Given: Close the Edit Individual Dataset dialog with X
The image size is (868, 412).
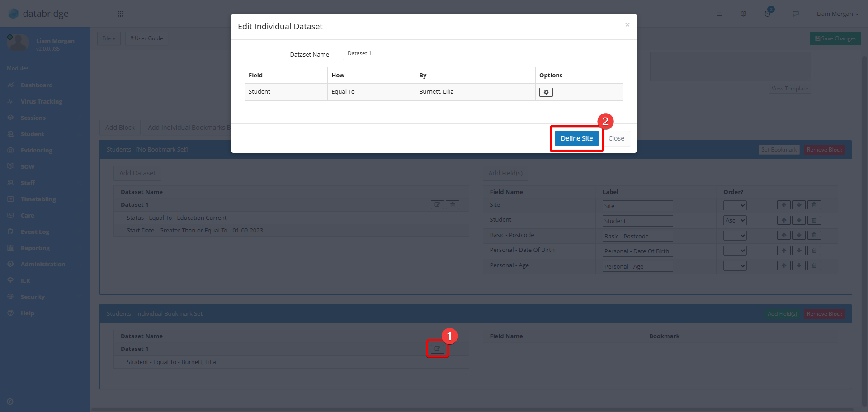Looking at the screenshot, I should pyautogui.click(x=627, y=25).
